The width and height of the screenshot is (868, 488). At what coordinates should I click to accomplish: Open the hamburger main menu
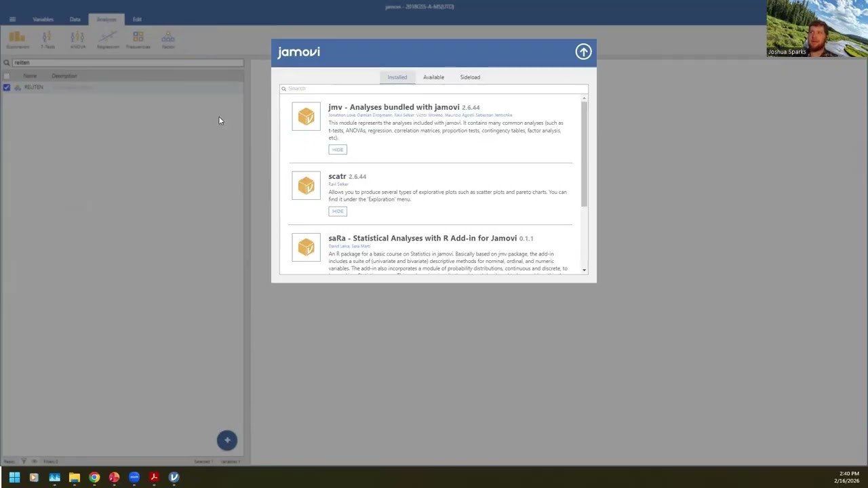[12, 19]
